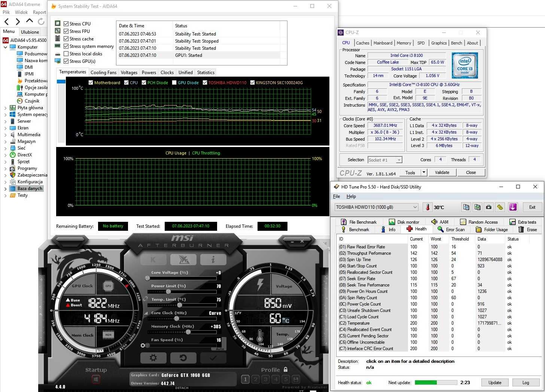545x392 pixels.
Task: Click Afterburner DETACH link
Action: tap(182, 388)
